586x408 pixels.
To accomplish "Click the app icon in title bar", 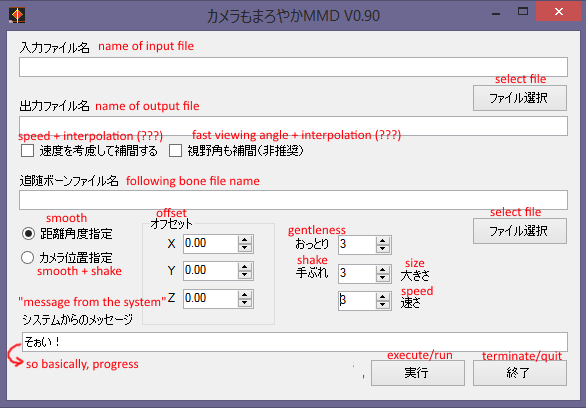I will pyautogui.click(x=17, y=15).
